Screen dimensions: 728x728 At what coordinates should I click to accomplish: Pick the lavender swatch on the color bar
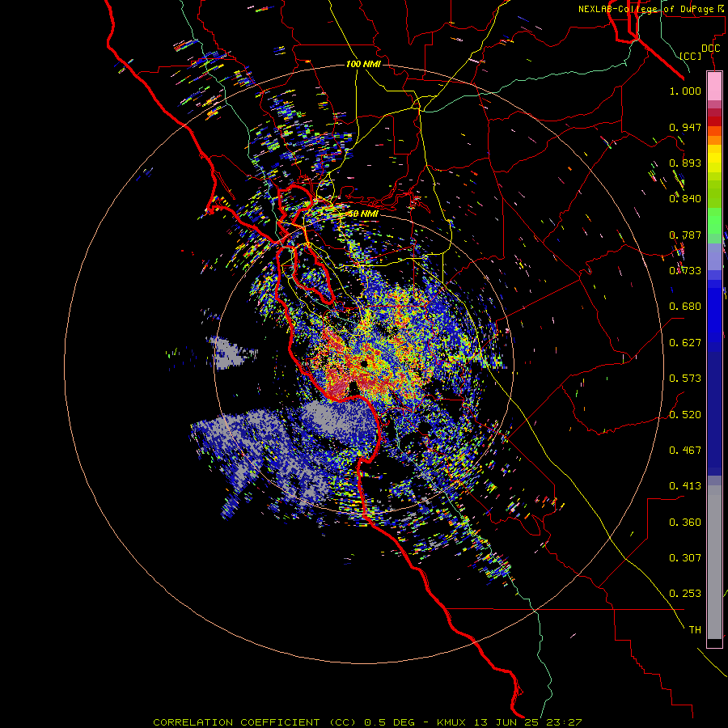(x=714, y=256)
